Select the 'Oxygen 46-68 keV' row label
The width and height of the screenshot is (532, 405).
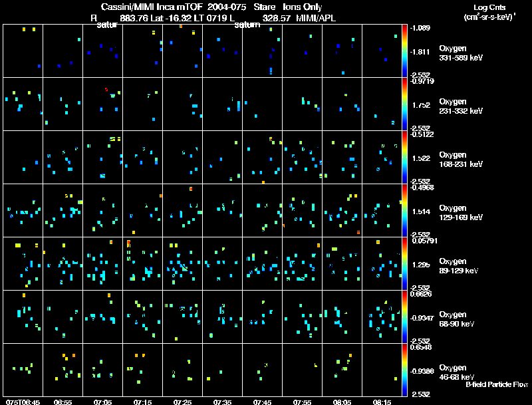(457, 372)
